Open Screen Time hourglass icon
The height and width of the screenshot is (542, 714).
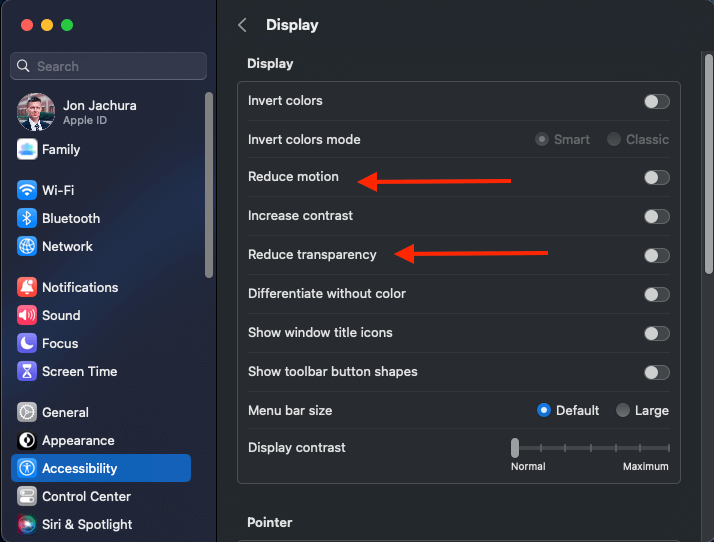[27, 371]
